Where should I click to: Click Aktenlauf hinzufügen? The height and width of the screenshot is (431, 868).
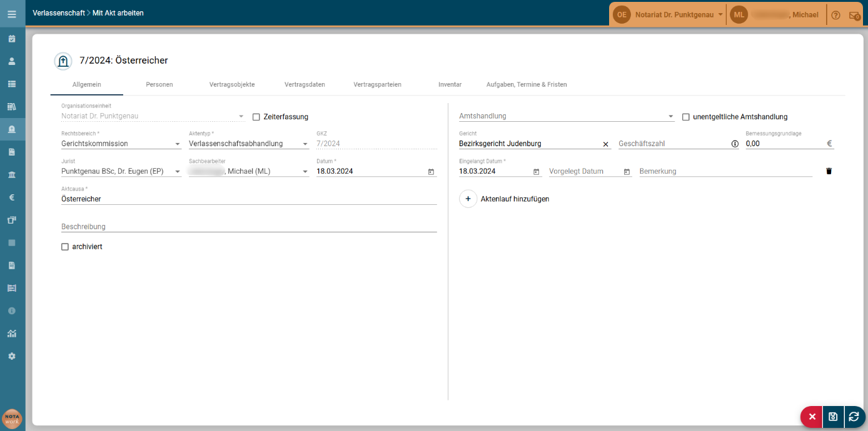(x=515, y=199)
